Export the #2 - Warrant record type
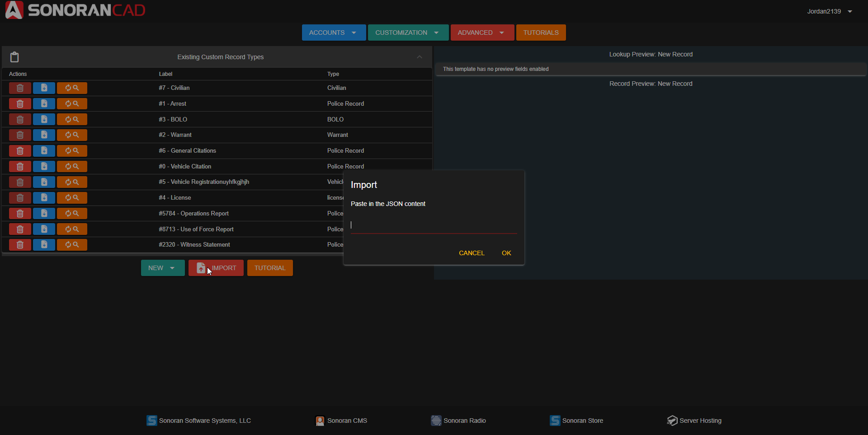 (44, 135)
